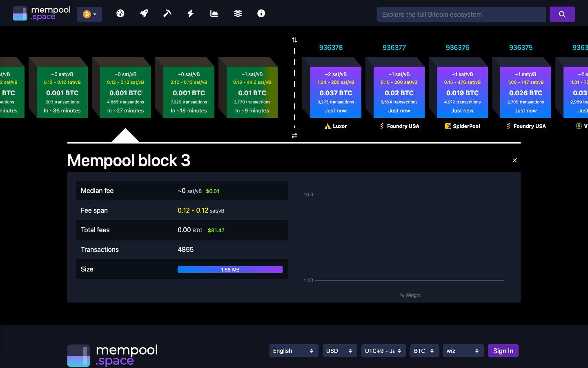This screenshot has width=588, height=368.
Task: Click the mempool.space logo
Action: tap(41, 13)
